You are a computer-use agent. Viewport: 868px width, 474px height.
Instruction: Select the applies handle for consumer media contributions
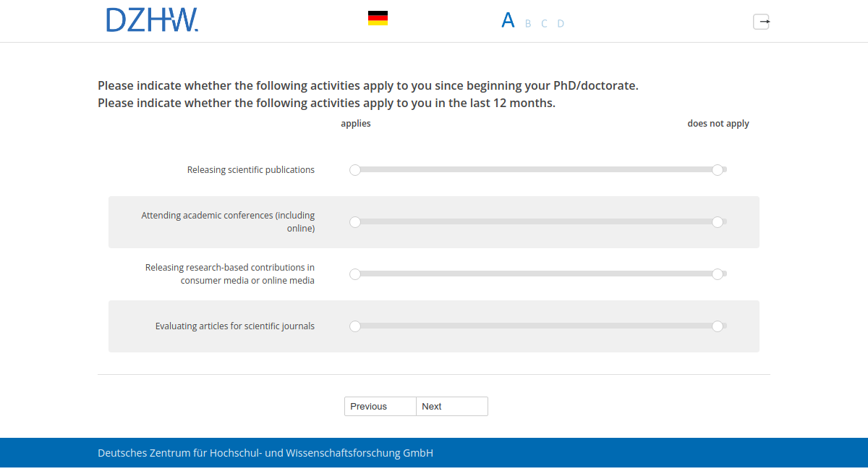point(355,274)
